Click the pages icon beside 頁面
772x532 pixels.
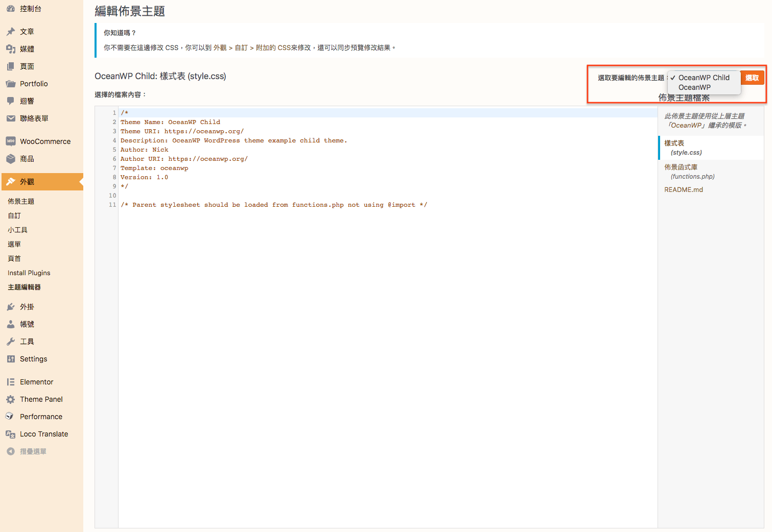pos(11,66)
